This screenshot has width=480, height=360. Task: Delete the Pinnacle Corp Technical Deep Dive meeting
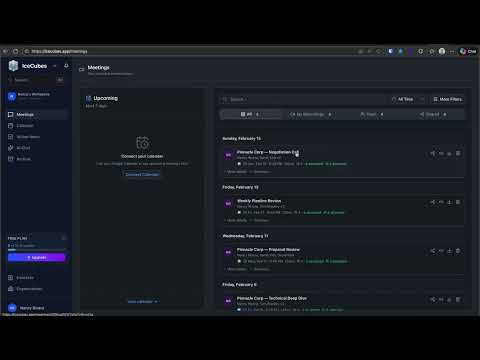[458, 299]
